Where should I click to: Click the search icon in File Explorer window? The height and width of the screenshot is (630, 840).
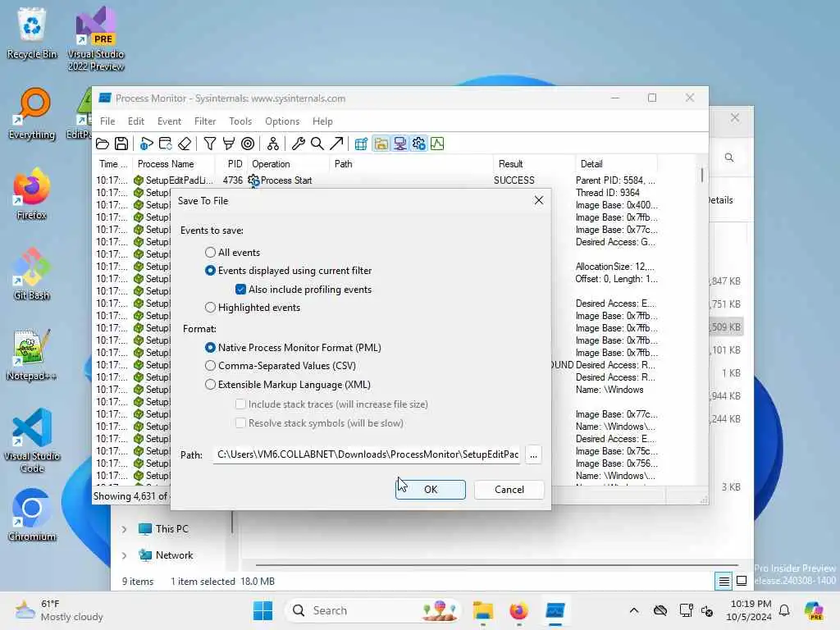pyautogui.click(x=729, y=157)
